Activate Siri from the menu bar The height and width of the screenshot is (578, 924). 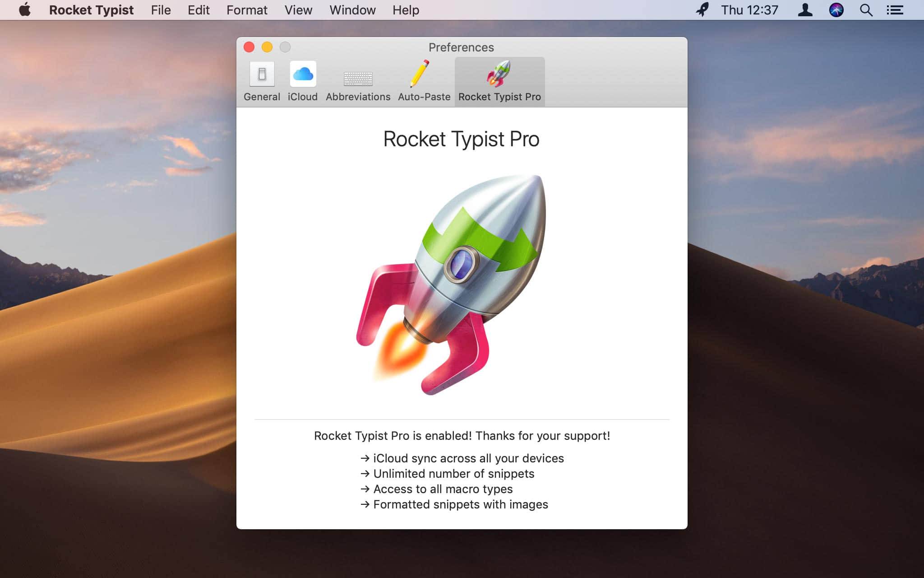click(x=836, y=10)
